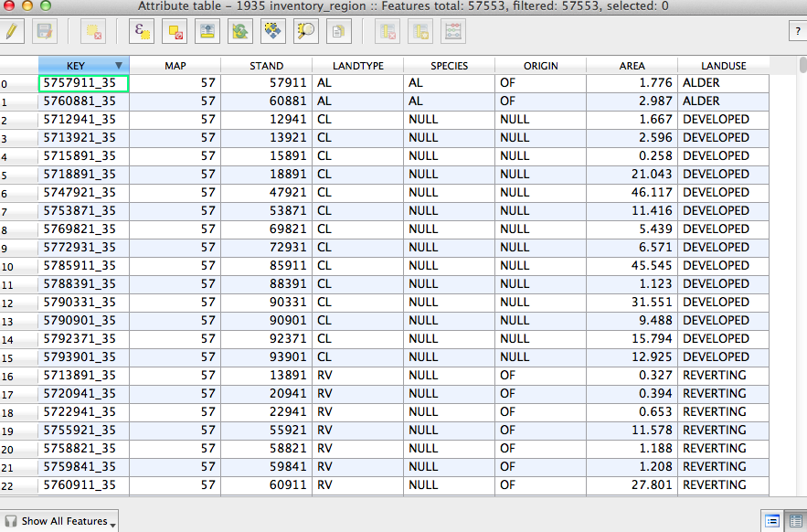The image size is (807, 532).
Task: Click the Delete Selected Features icon
Action: 92,31
